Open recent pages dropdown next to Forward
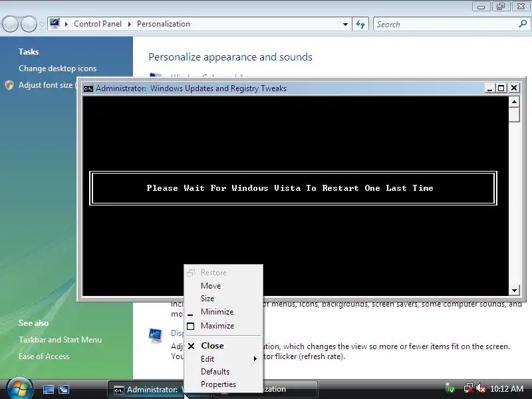The image size is (532, 399). 42,24
